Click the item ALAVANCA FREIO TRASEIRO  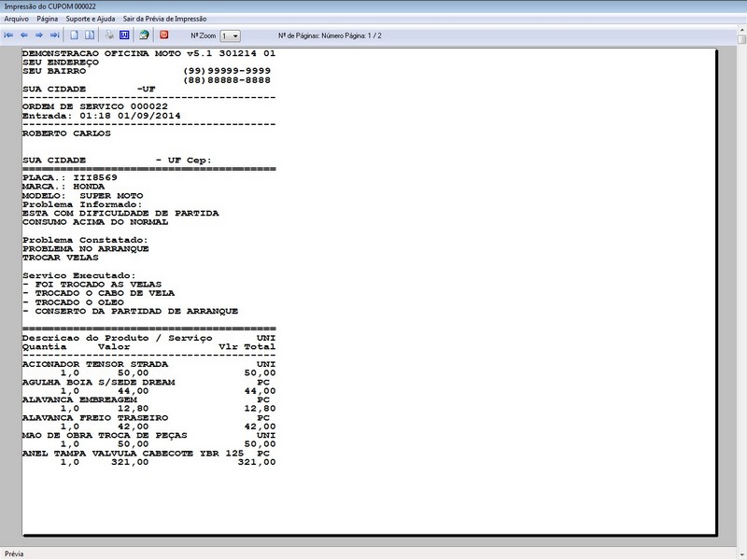click(x=95, y=418)
